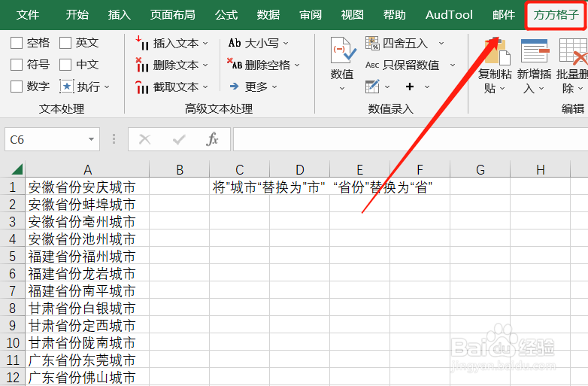The height and width of the screenshot is (386, 588).
Task: Select cell A8 甘肃省份白银城市
Action: point(87,308)
